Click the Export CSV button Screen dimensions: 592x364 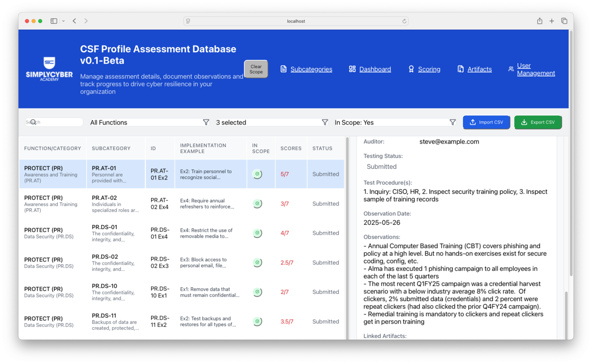click(x=538, y=122)
